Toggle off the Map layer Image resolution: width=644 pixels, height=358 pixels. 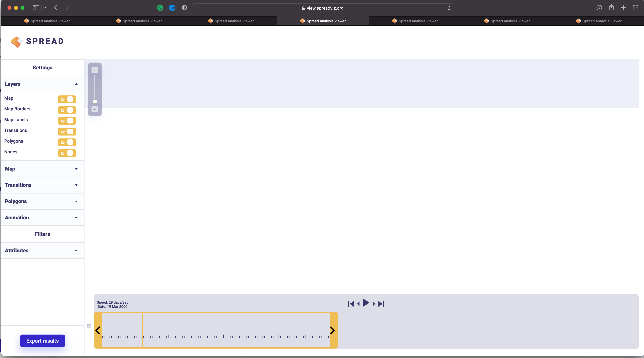(x=67, y=99)
